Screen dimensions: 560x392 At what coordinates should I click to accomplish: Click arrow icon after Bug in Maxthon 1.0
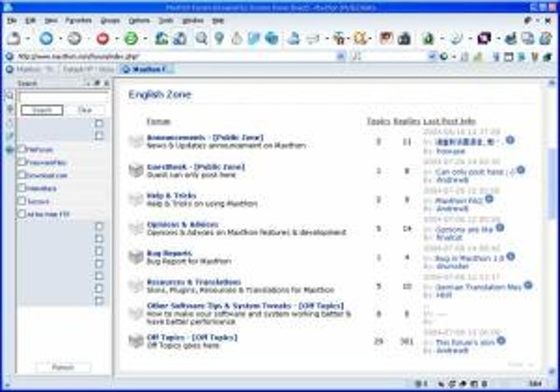pyautogui.click(x=511, y=256)
